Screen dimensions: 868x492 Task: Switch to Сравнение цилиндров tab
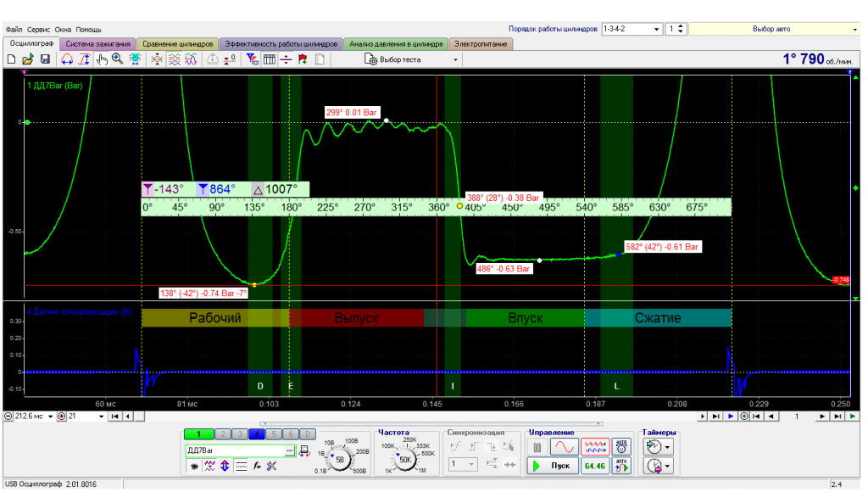click(x=178, y=44)
